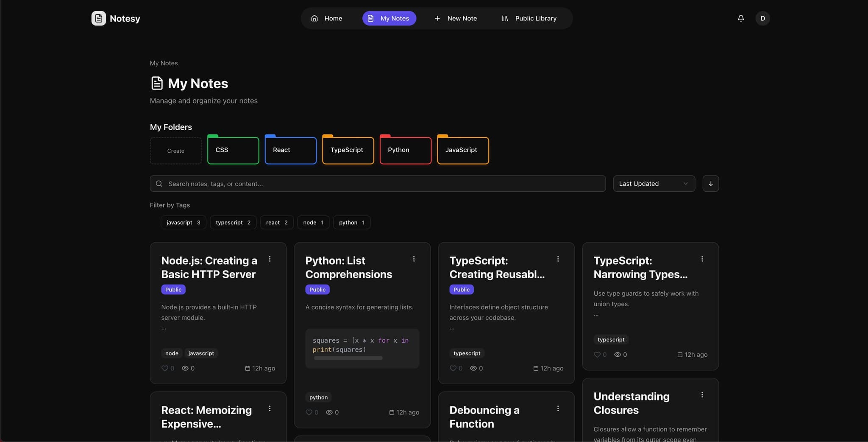The image size is (868, 442).
Task: Switch to Public Library tab
Action: [x=529, y=18]
